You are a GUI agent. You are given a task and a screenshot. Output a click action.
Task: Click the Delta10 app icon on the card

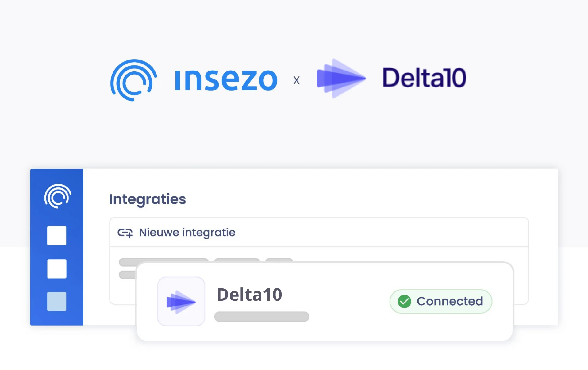(181, 302)
